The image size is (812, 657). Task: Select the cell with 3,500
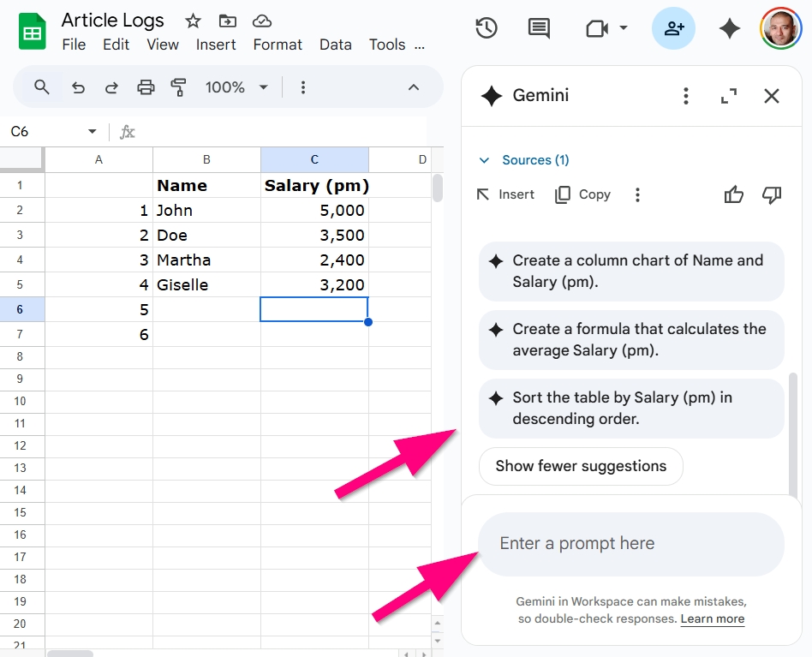coord(314,235)
